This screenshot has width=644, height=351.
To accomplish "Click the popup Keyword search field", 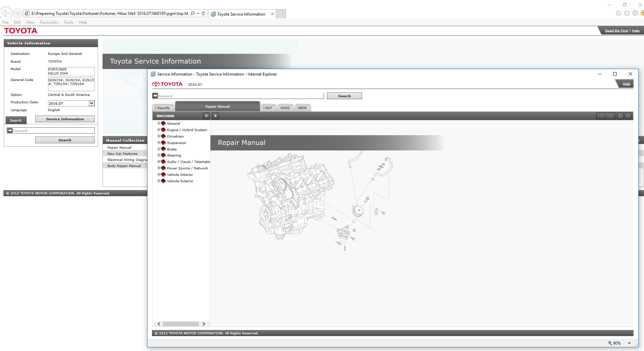I will (x=240, y=96).
